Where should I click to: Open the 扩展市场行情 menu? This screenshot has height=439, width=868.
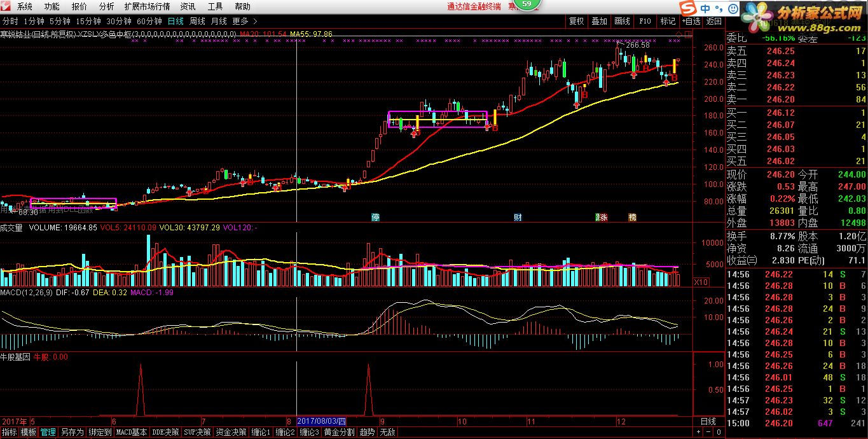147,6
